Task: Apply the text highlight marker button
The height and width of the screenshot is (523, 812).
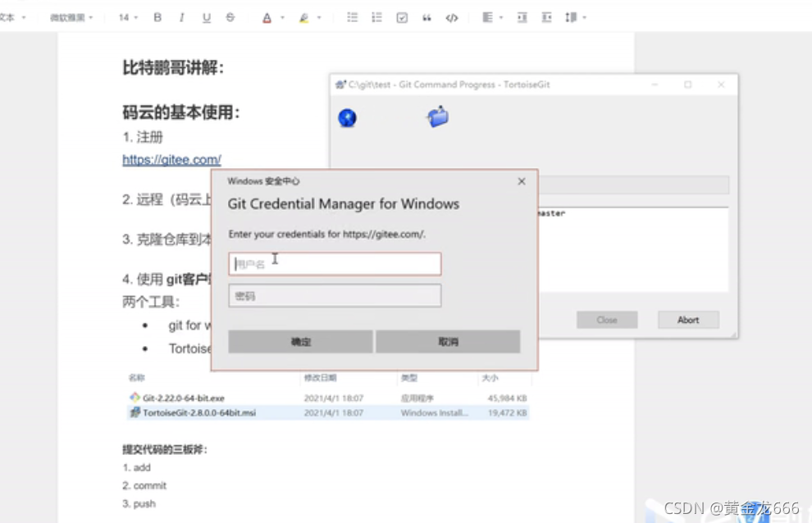Action: (x=304, y=18)
